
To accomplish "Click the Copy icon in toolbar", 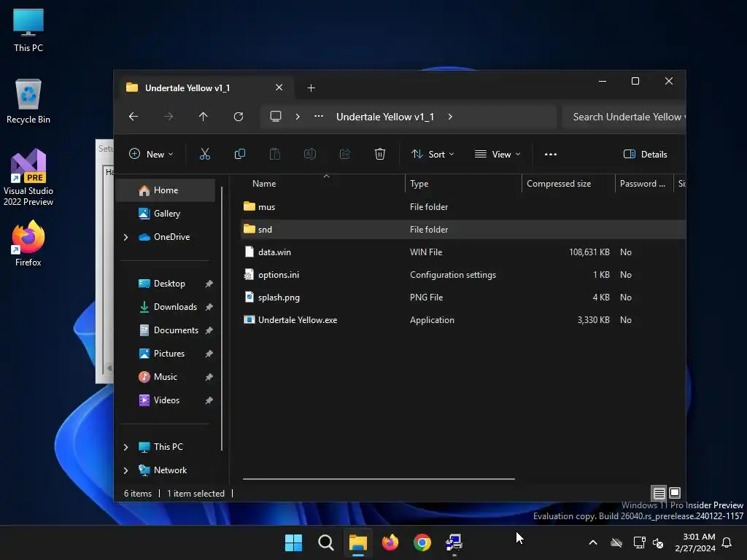I will (x=239, y=154).
